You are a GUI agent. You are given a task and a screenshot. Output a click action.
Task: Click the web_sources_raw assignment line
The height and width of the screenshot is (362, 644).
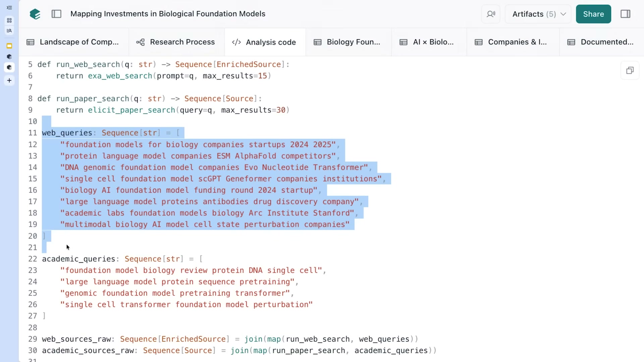(x=230, y=339)
